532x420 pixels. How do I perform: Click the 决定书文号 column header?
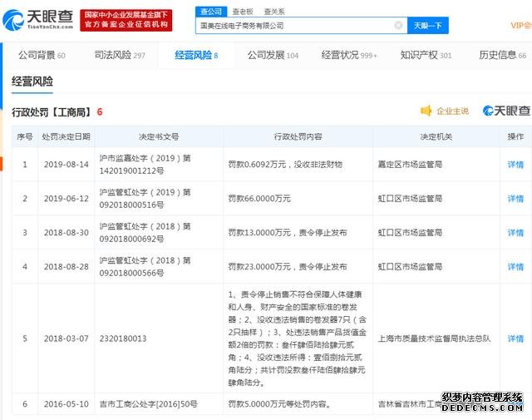(x=159, y=136)
